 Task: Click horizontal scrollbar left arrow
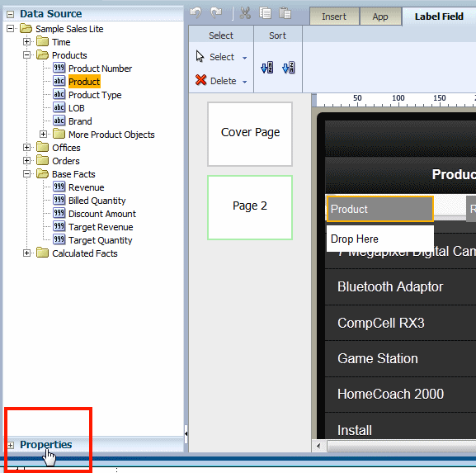[318, 446]
